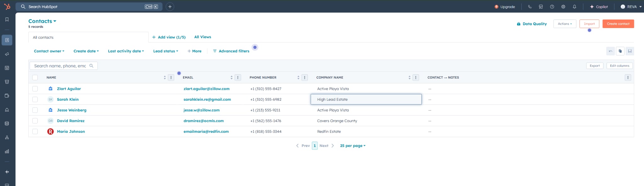The height and width of the screenshot is (186, 644).
Task: Click the calling phone icon
Action: coord(530,7)
